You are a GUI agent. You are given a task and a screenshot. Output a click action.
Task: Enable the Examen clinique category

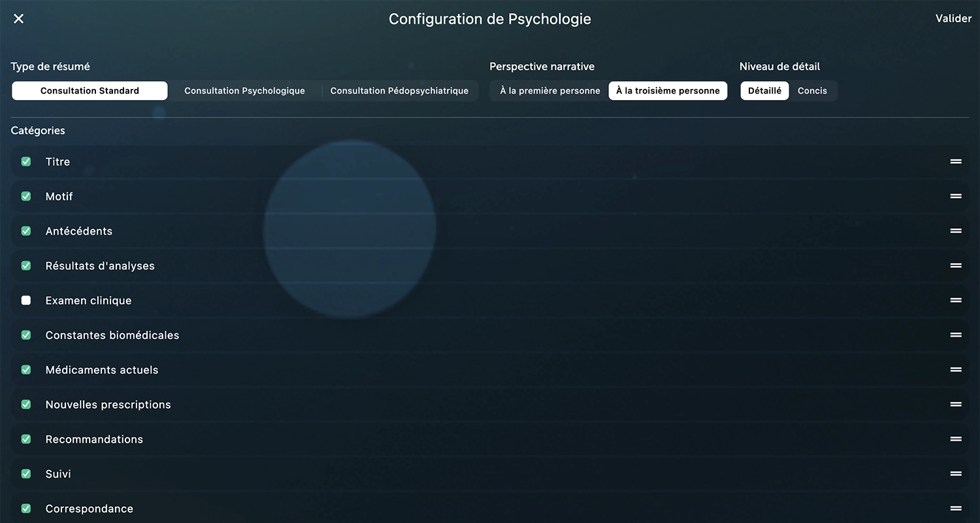25,300
